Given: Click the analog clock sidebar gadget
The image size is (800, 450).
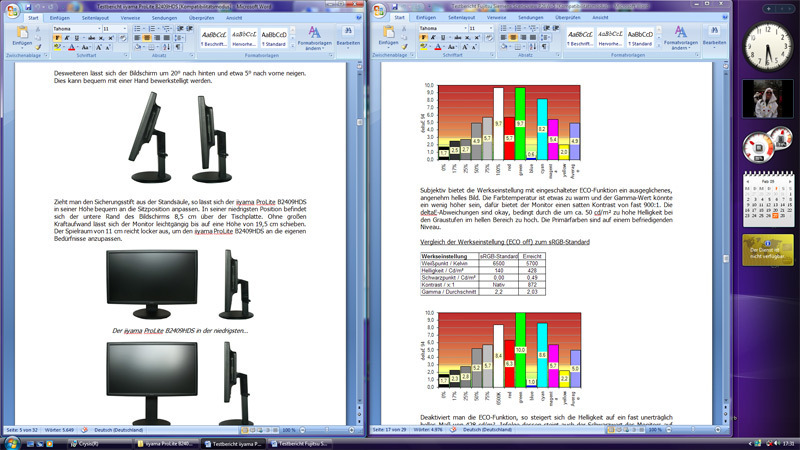Looking at the screenshot, I should click(x=768, y=47).
